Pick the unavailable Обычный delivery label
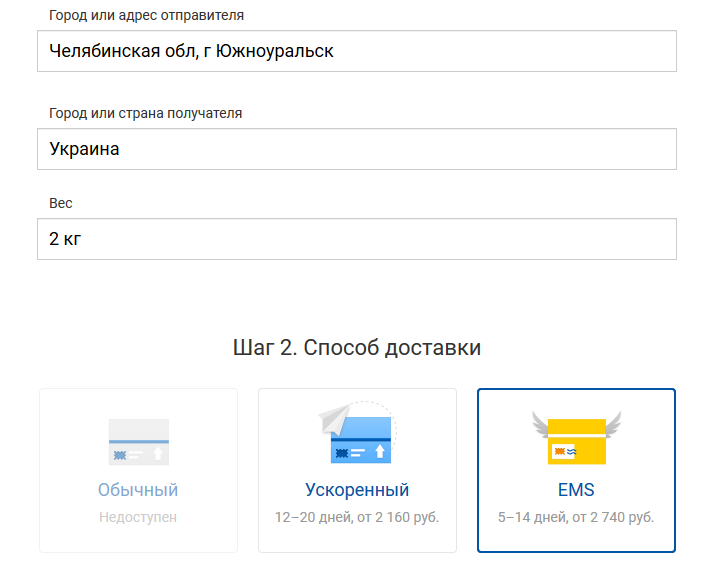Screen dimensions: 719x575 pos(138,490)
